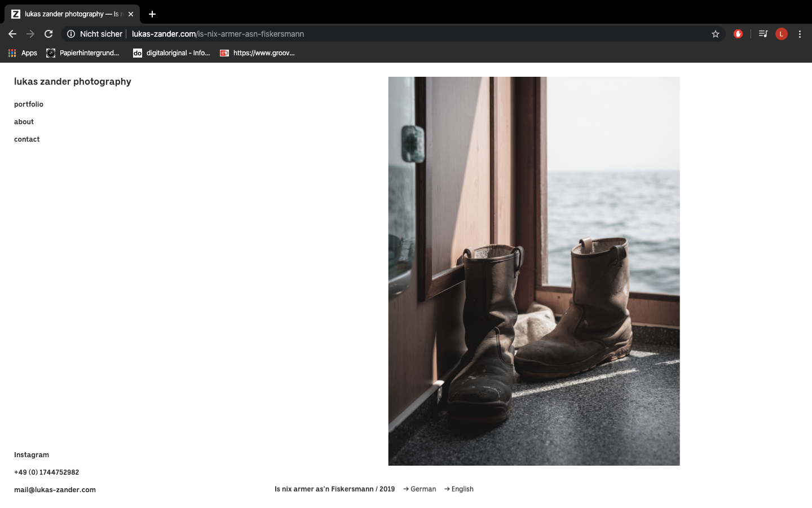Reload the current page
Viewport: 812px width, 508px height.
tap(48, 34)
